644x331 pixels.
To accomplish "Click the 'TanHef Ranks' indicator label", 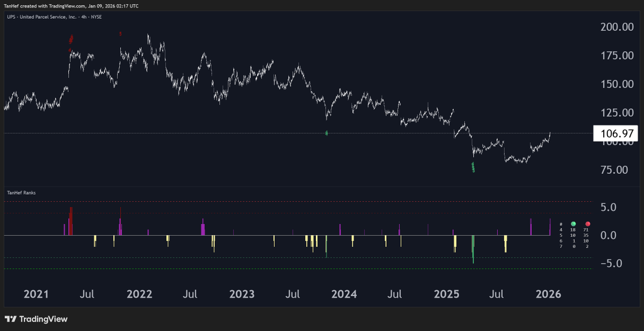I will click(21, 193).
